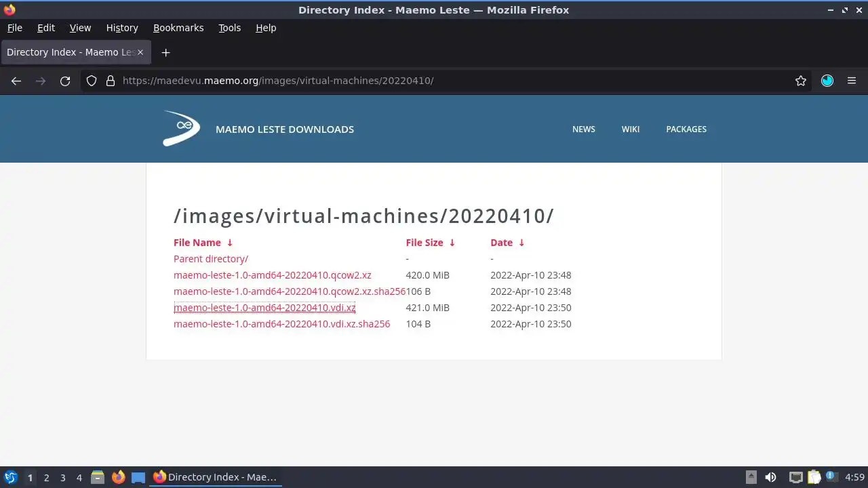Click the File Size descending arrow

(452, 243)
